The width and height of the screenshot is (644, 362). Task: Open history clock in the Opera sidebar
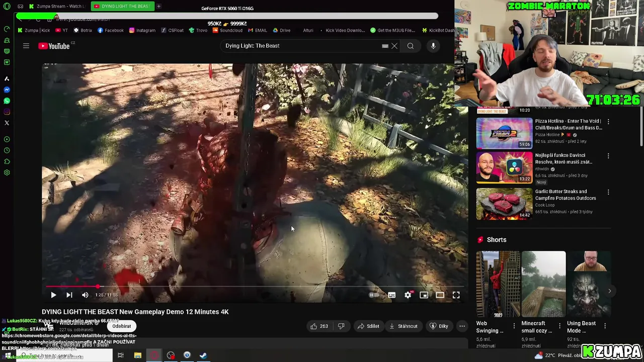tap(7, 150)
